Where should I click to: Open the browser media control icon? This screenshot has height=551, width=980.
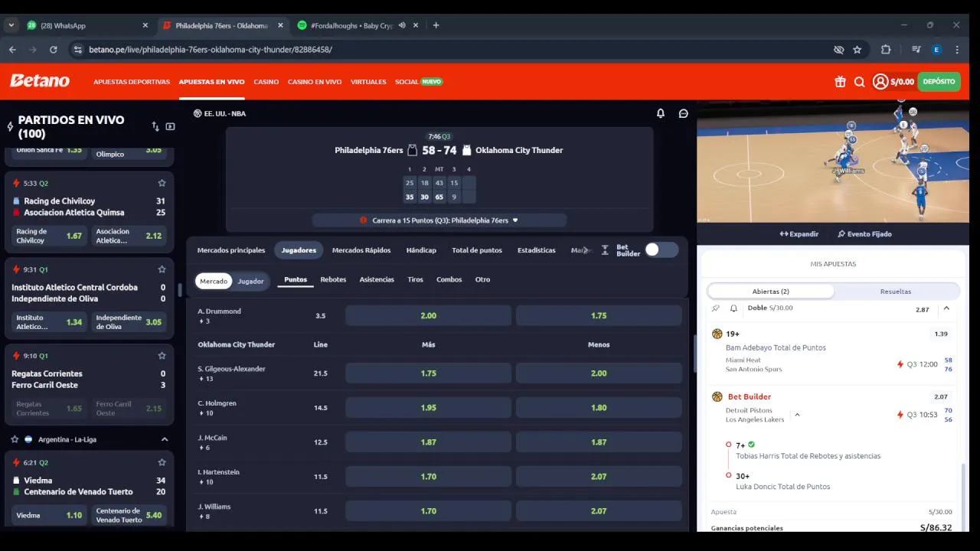click(x=916, y=50)
